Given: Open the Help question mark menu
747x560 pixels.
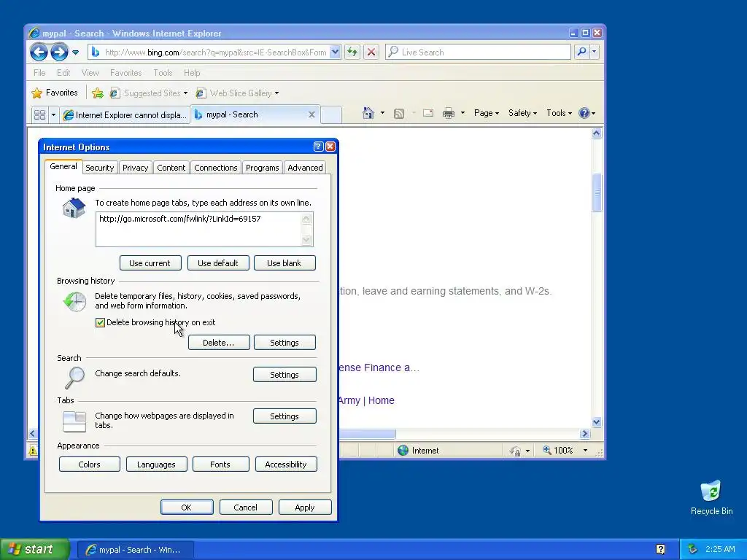Looking at the screenshot, I should pos(587,113).
